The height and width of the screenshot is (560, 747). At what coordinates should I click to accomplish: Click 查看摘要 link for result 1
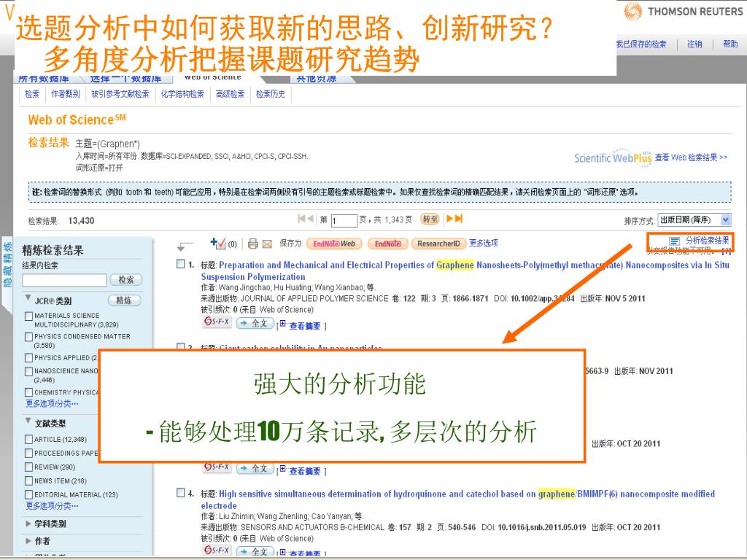point(305,326)
